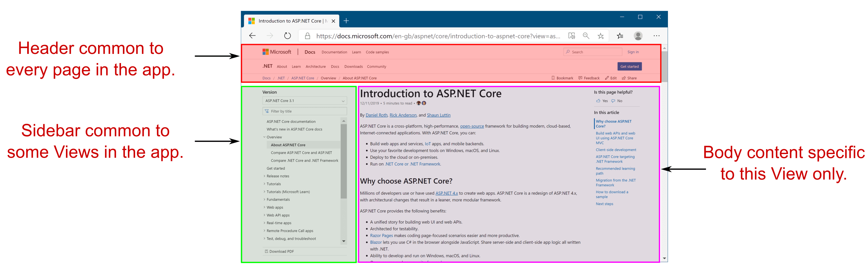Viewport: 868px width, 271px height.
Task: Mark the page not helpful with No
Action: pyautogui.click(x=616, y=101)
